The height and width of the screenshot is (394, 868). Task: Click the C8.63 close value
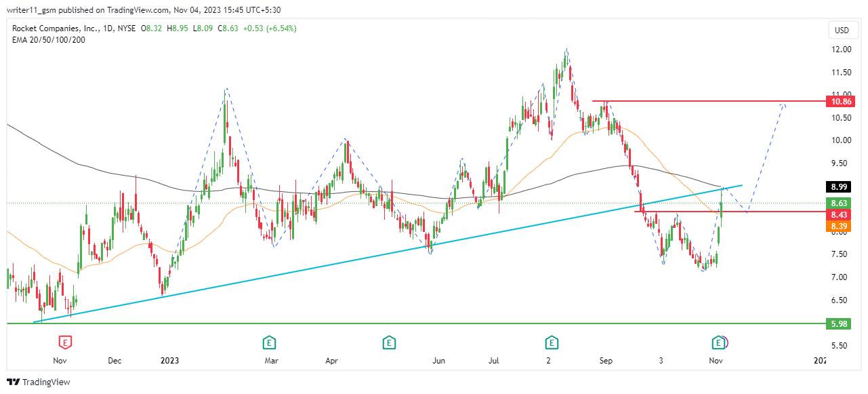(230, 28)
